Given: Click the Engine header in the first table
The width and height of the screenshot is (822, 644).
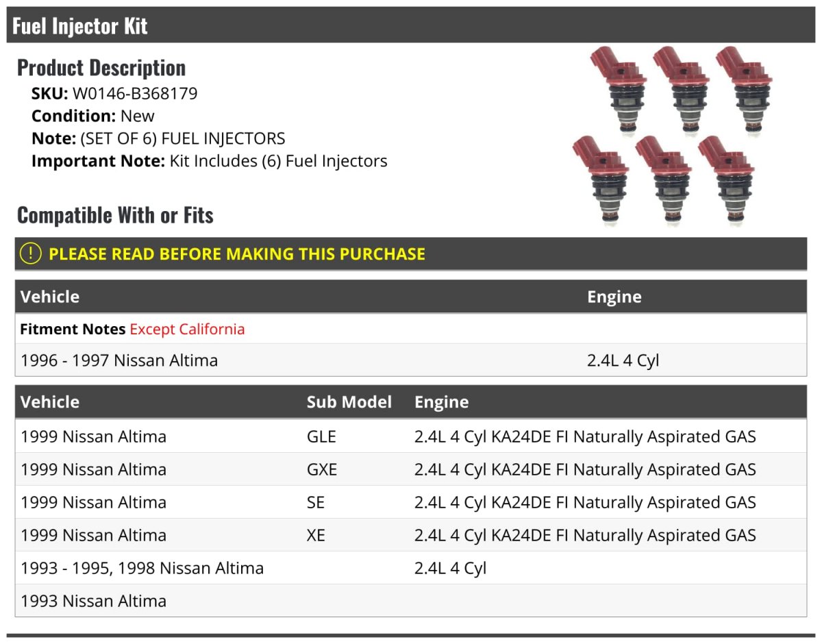Looking at the screenshot, I should click(614, 297).
